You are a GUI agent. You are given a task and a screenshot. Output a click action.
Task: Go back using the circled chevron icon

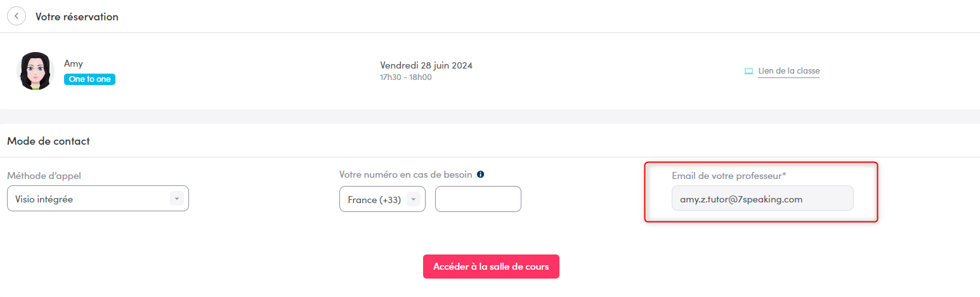[16, 16]
